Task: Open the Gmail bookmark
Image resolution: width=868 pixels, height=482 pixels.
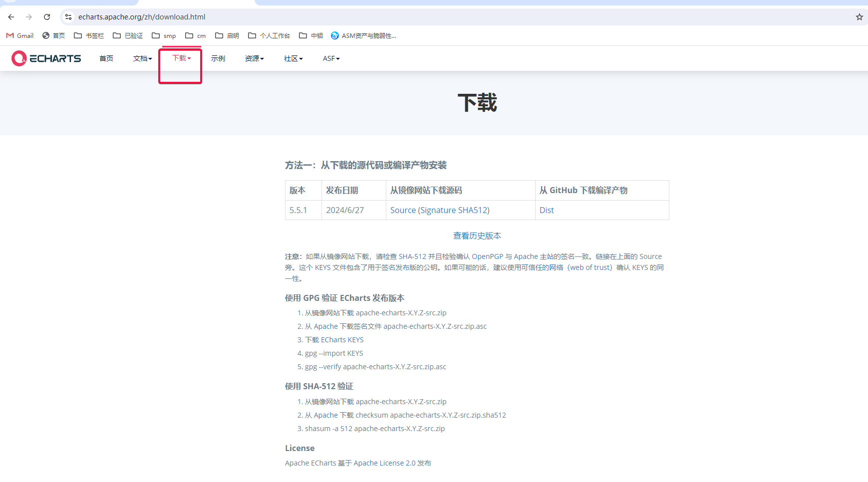Action: [x=20, y=35]
